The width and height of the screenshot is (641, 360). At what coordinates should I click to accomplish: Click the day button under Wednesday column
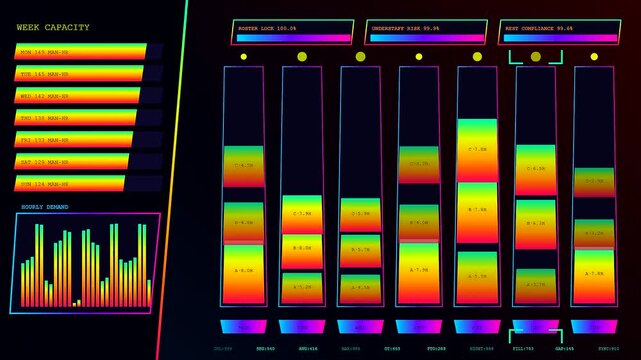coord(361,326)
